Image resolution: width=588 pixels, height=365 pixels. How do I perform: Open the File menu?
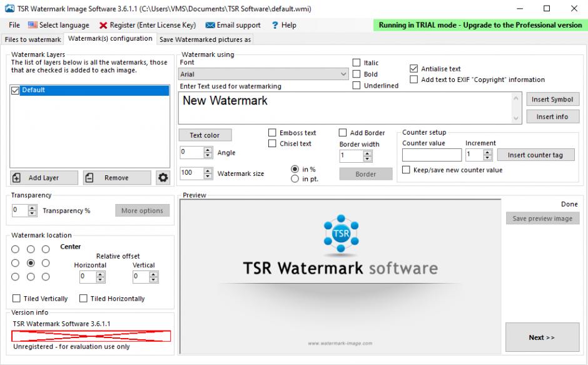[14, 25]
